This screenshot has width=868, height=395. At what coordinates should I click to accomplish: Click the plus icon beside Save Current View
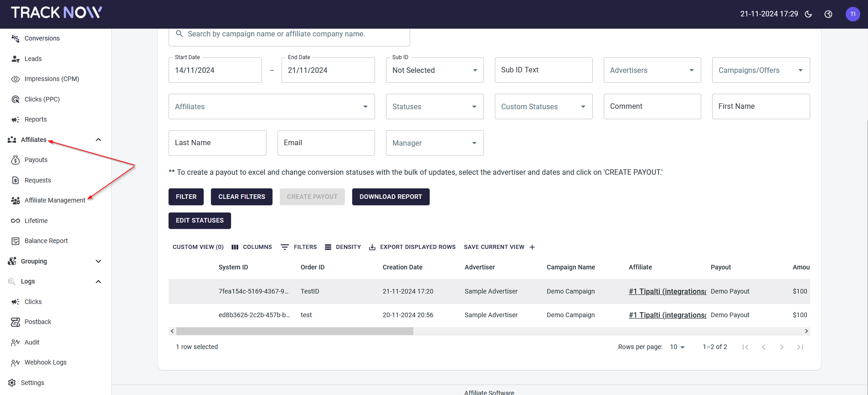[x=532, y=247]
